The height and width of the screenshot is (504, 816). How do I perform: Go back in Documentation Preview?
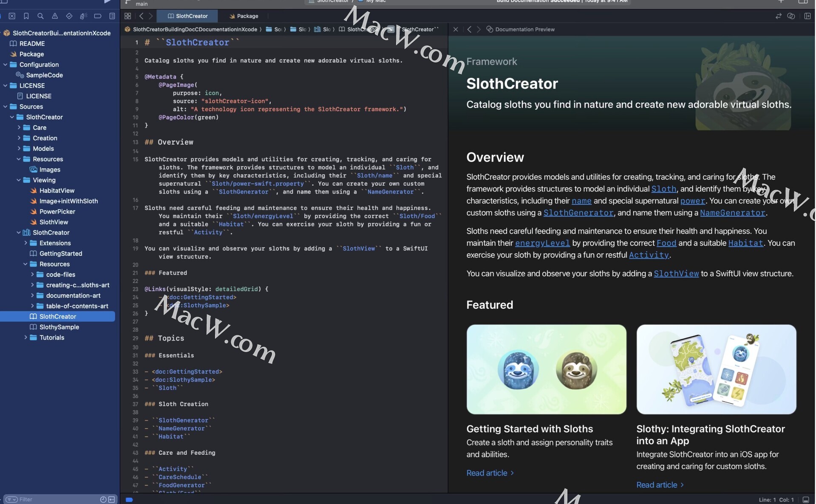click(x=469, y=29)
